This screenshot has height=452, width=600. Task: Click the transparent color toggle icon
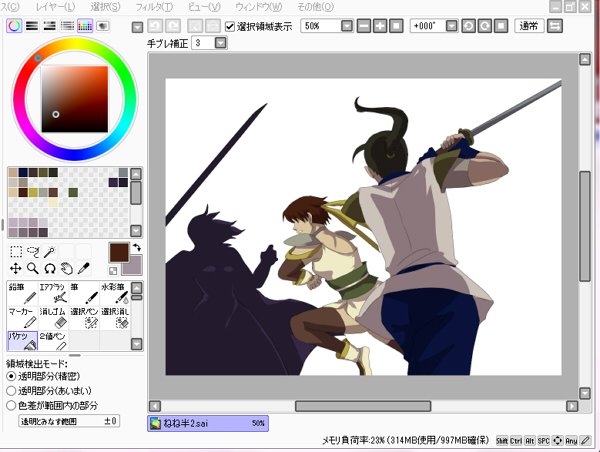113,271
